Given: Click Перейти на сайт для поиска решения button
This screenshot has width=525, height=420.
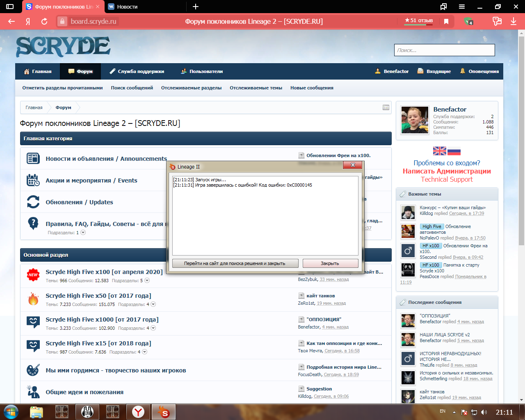Looking at the screenshot, I should (x=235, y=263).
